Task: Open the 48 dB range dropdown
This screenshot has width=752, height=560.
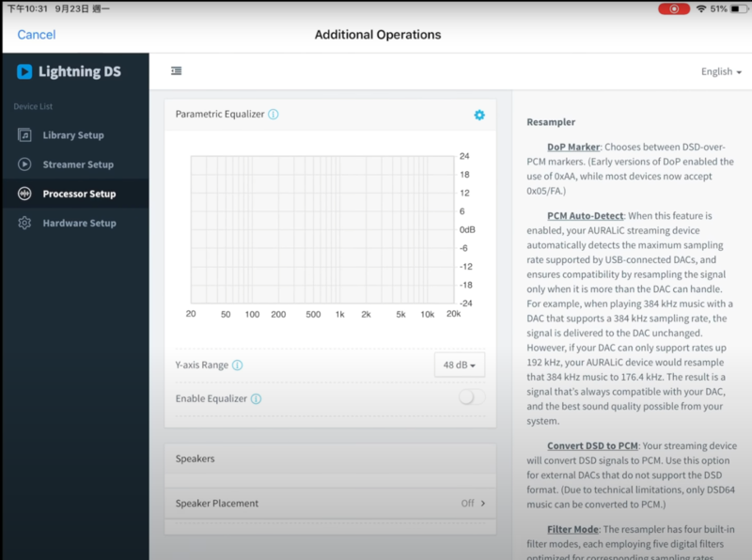Action: tap(460, 366)
